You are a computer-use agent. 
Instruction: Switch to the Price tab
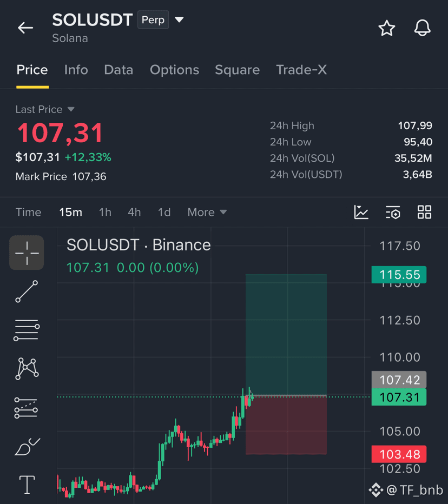tap(32, 70)
